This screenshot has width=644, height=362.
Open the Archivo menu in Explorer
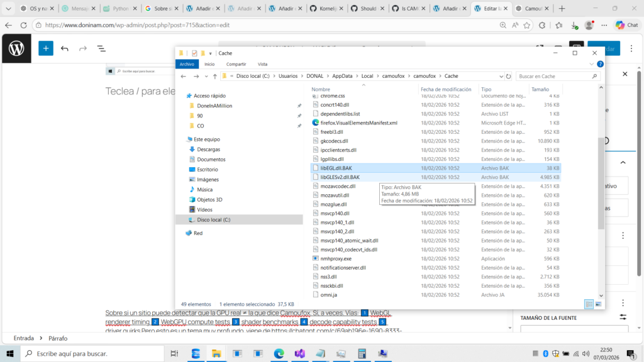pos(187,64)
